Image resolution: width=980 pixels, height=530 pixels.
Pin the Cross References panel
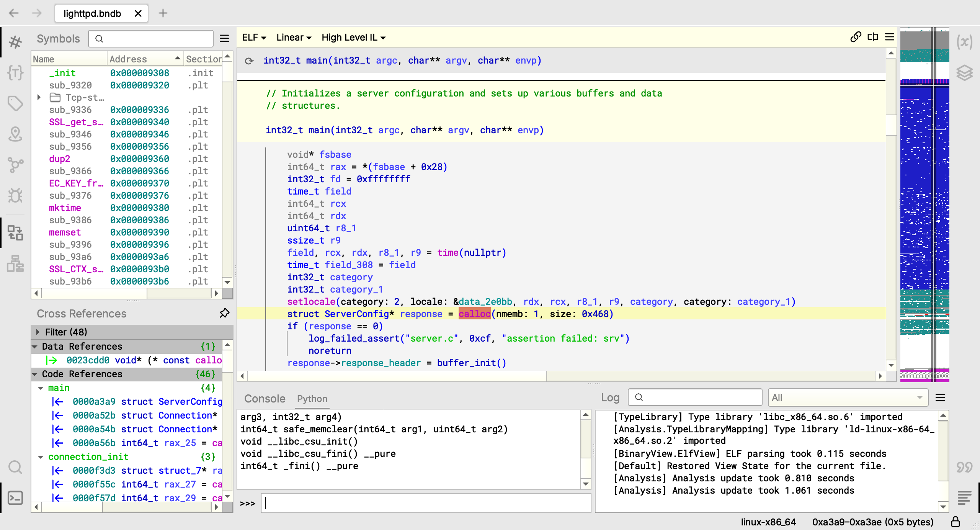pyautogui.click(x=224, y=313)
